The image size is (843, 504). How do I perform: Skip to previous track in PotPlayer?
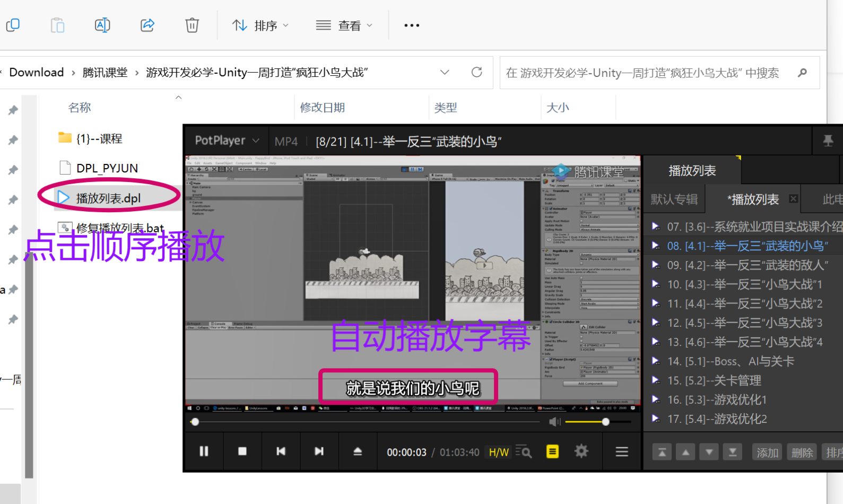(281, 451)
